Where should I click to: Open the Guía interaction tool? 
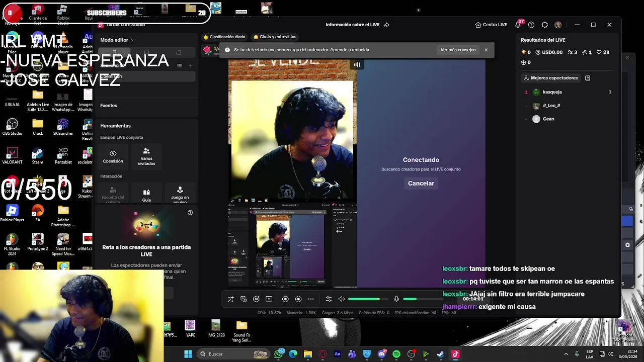146,194
